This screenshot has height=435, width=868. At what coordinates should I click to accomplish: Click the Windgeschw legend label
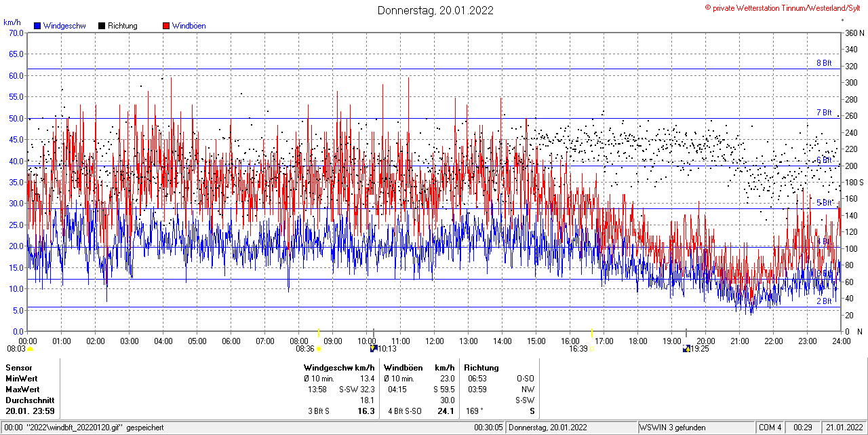[x=64, y=26]
